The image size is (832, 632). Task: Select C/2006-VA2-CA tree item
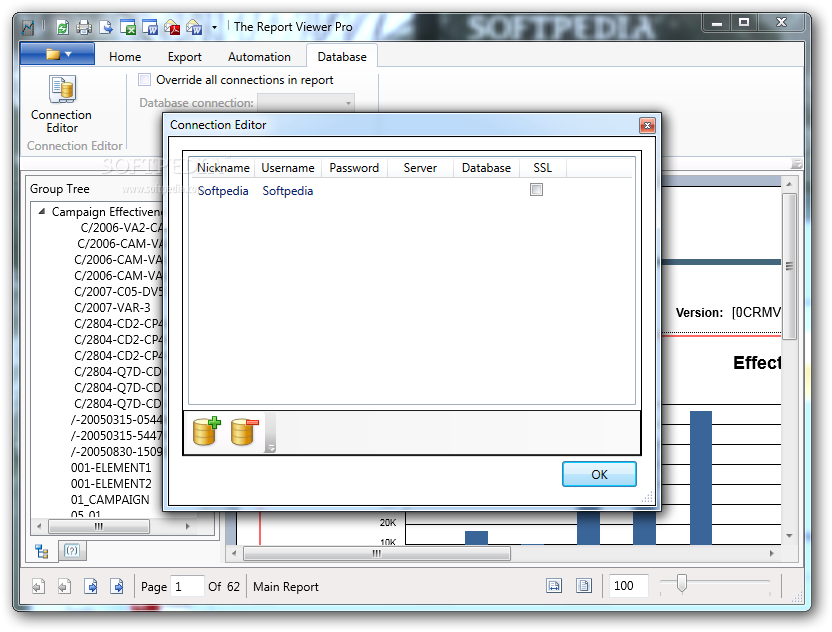pyautogui.click(x=122, y=228)
